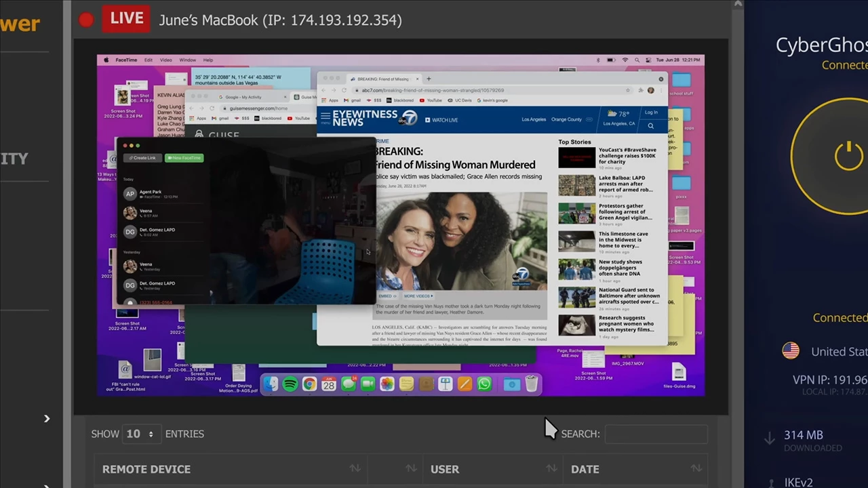Bookmark the abc7.com page with star icon
The height and width of the screenshot is (488, 868).
pyautogui.click(x=629, y=90)
